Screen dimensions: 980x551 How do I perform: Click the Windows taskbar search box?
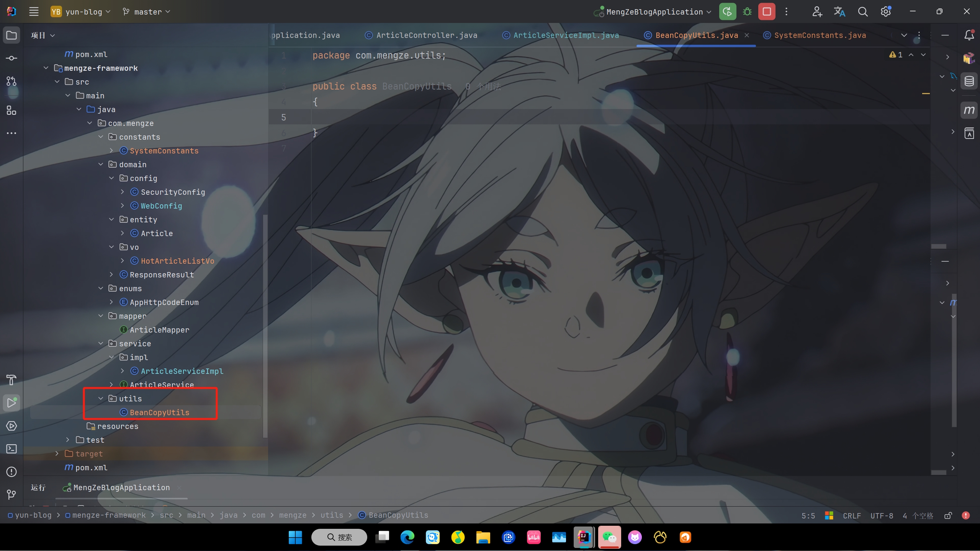point(339,537)
